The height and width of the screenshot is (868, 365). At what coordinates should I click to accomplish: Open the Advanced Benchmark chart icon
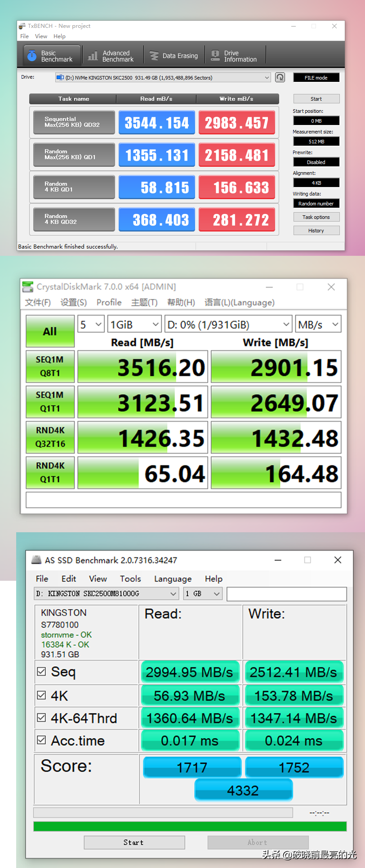[93, 56]
